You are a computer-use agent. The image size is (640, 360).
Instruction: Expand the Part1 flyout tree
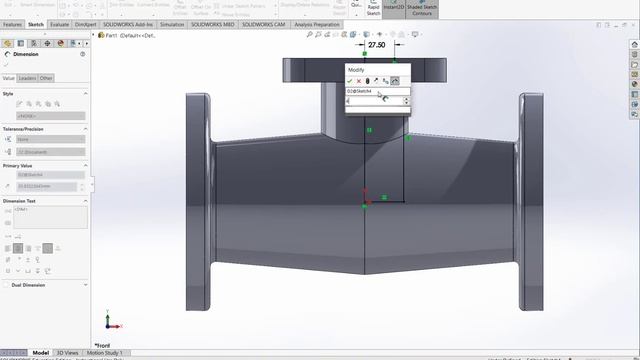[x=93, y=35]
